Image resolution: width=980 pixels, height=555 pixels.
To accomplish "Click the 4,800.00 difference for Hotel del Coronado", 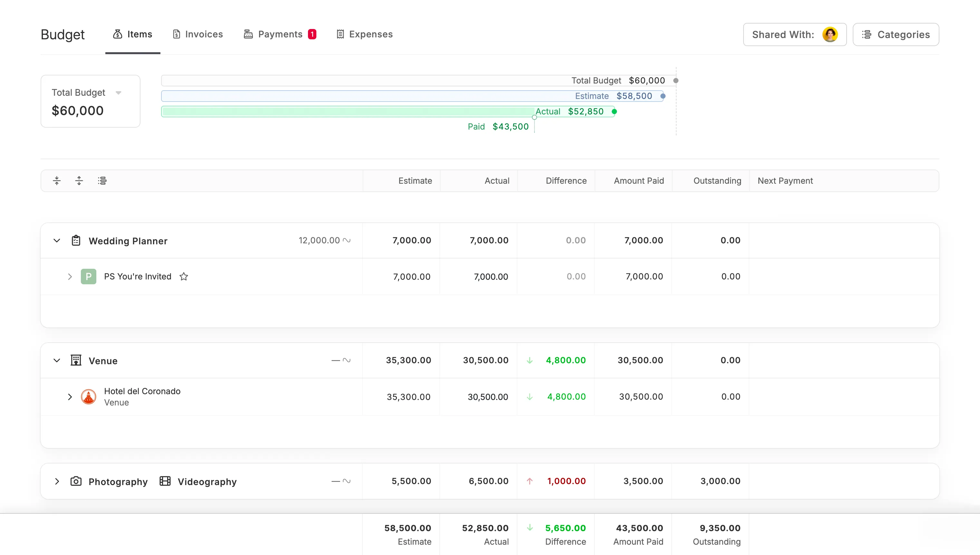I will (x=566, y=397).
